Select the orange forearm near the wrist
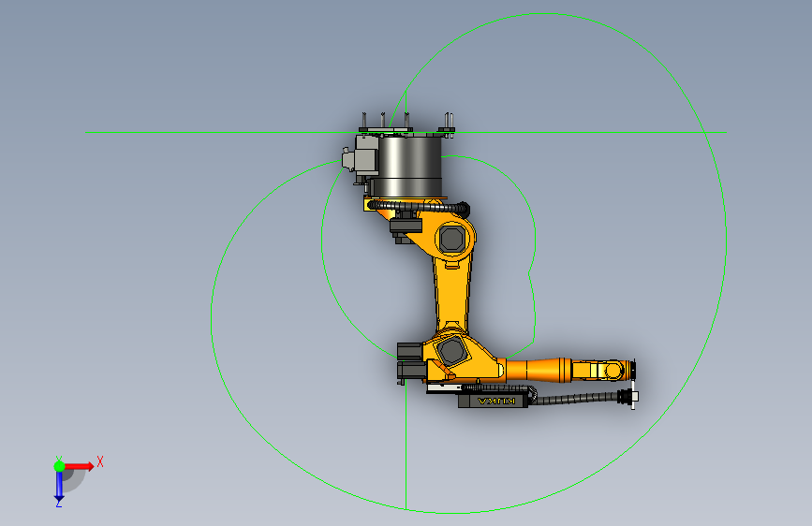The width and height of the screenshot is (812, 526). pos(539,371)
